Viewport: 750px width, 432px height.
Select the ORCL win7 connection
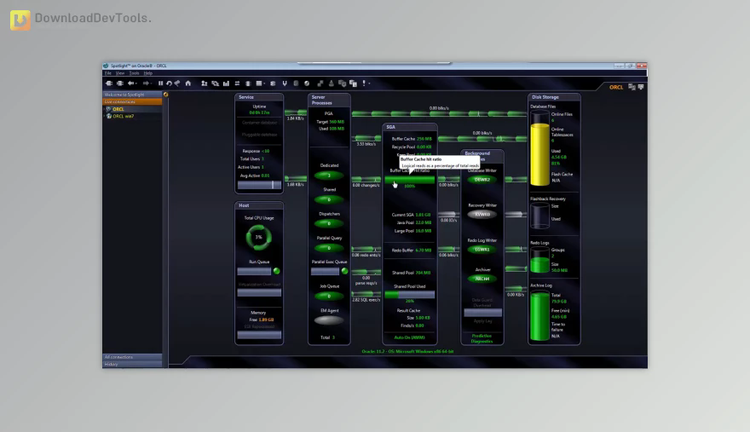click(123, 116)
